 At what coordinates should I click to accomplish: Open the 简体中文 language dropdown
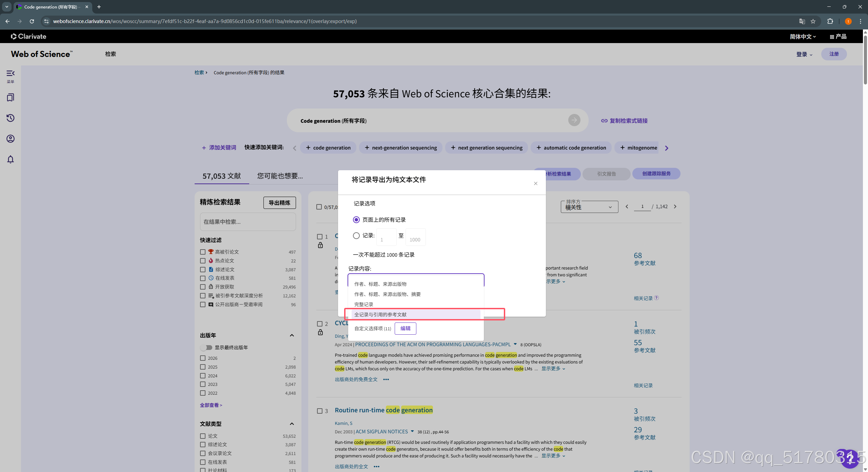click(803, 37)
